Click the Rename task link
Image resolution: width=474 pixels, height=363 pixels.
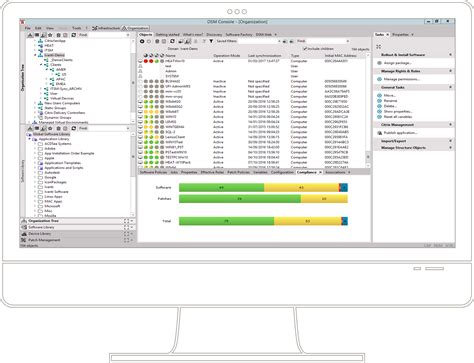point(390,101)
